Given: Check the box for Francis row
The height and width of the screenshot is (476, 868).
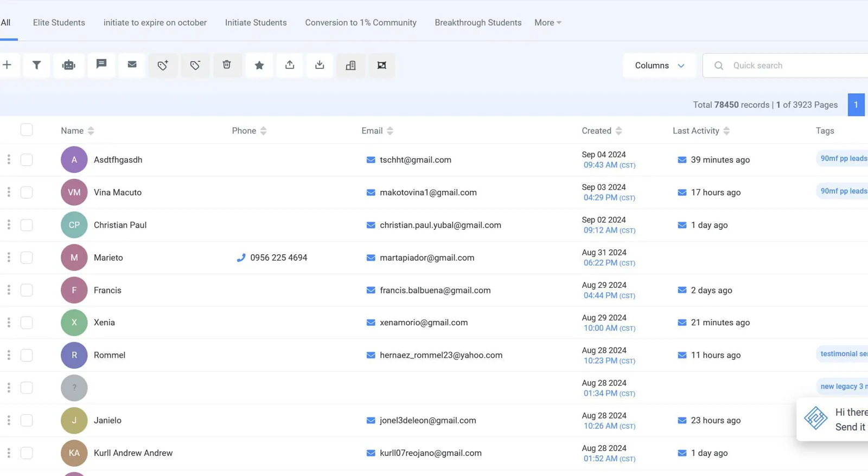Looking at the screenshot, I should point(27,290).
